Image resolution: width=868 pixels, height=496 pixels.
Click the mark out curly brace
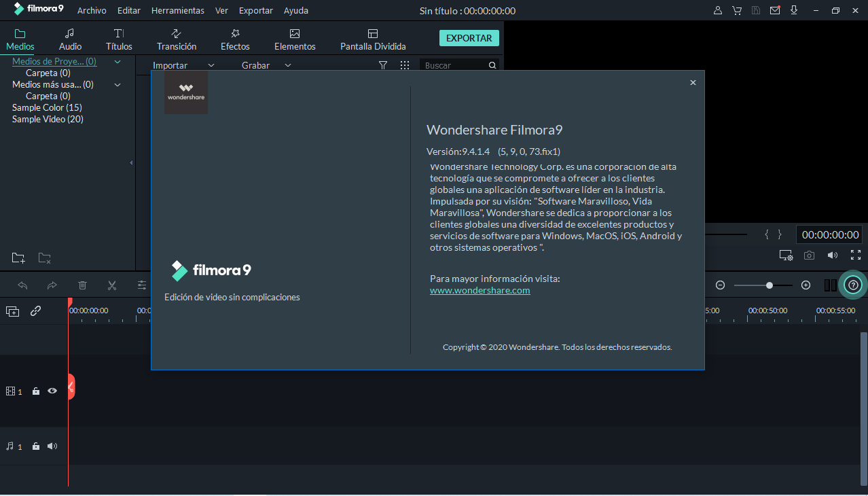tap(780, 234)
